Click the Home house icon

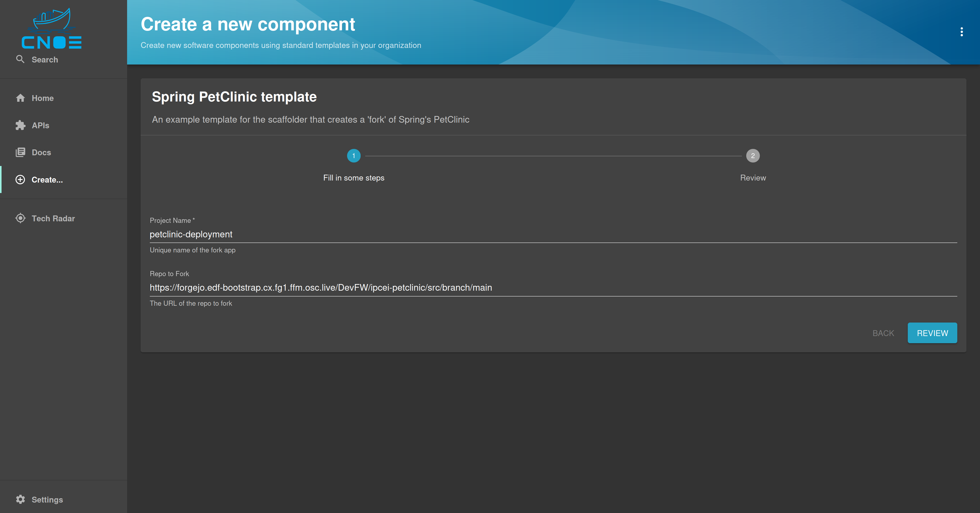pos(20,98)
